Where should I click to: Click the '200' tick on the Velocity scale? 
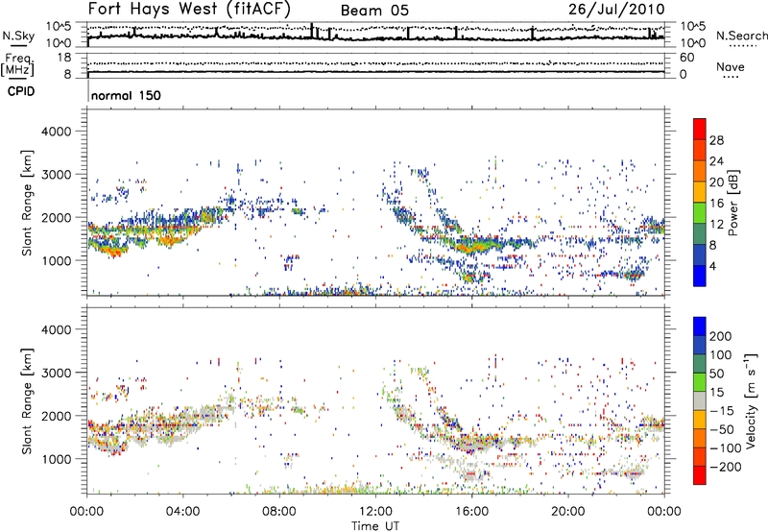click(x=721, y=336)
